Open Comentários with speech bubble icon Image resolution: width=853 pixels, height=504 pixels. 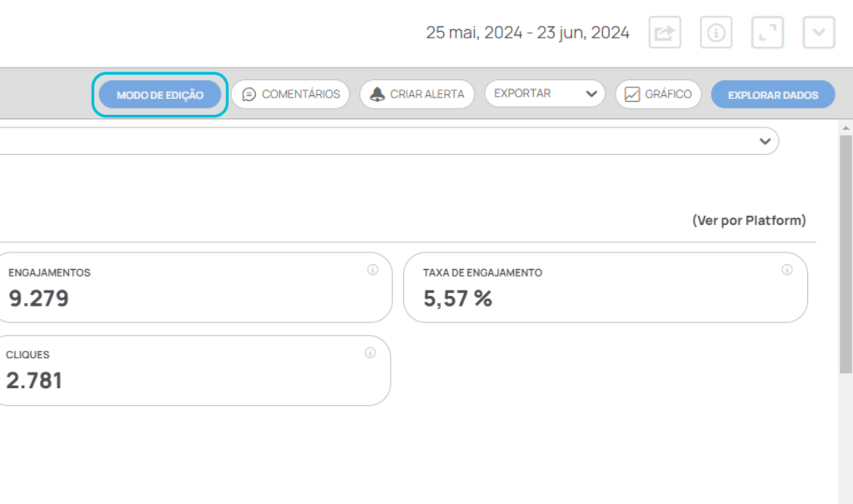[x=291, y=94]
